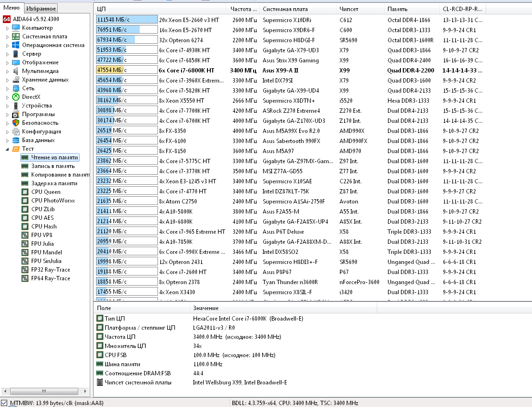Expand the Операционная система tree node

click(x=8, y=46)
